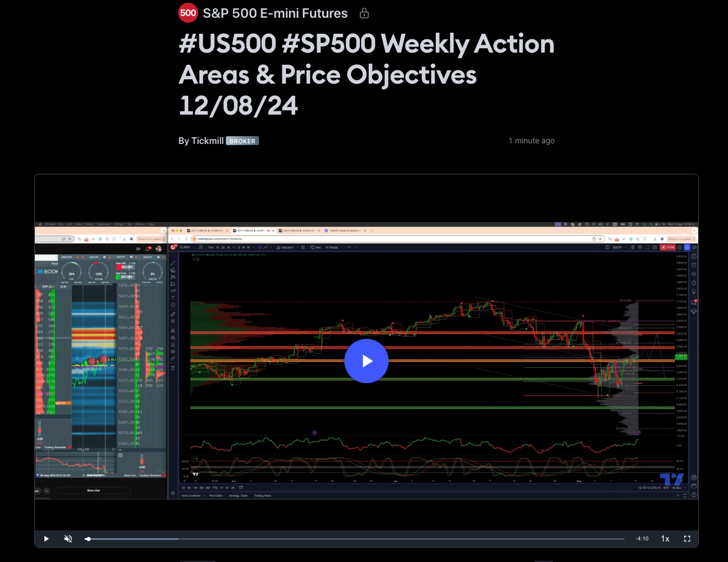Screen dimensions: 728x562
Task: Open the 1x playback speed selector
Action: (665, 539)
